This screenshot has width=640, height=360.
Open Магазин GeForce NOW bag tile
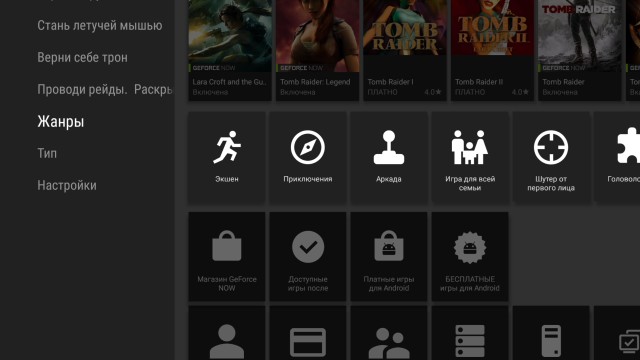[x=227, y=256]
